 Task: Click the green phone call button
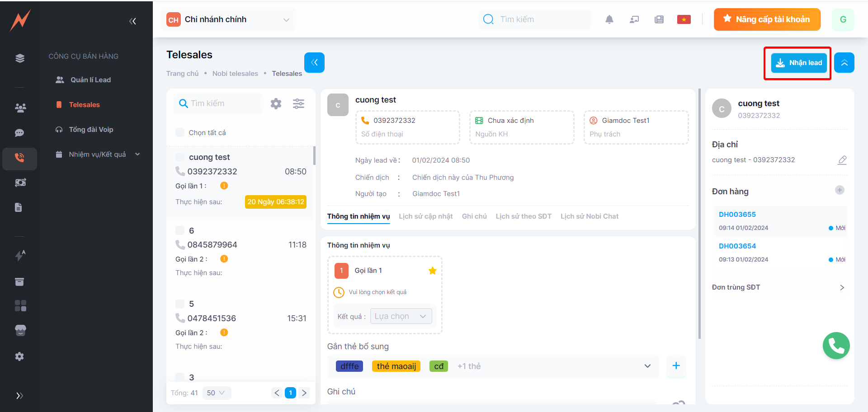(835, 346)
